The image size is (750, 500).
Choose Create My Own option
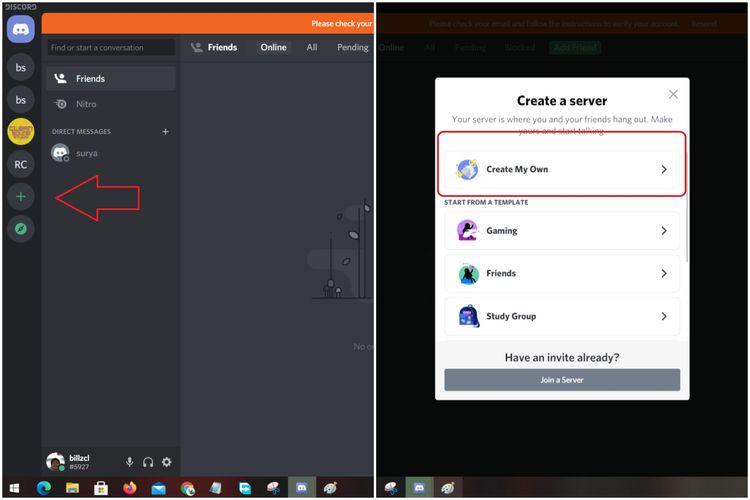(x=562, y=169)
